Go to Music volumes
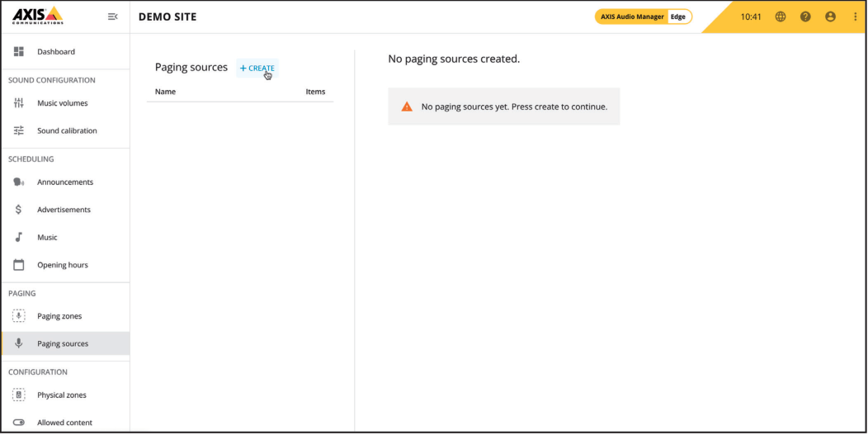 [x=65, y=103]
